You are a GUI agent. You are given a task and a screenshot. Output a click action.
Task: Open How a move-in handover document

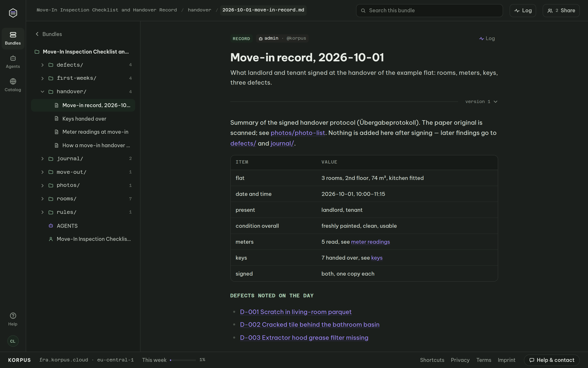(83, 145)
